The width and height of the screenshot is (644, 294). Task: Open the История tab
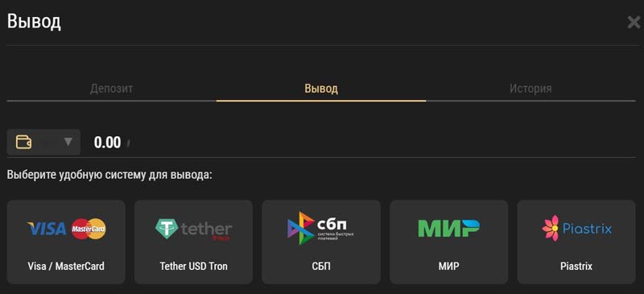point(530,89)
